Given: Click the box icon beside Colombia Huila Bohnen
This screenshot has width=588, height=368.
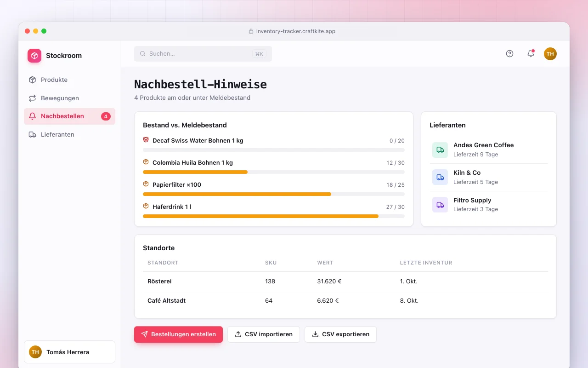Looking at the screenshot, I should [146, 162].
